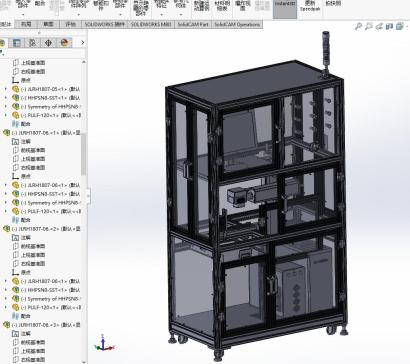Show more manager tabs with right chevron

point(82,42)
